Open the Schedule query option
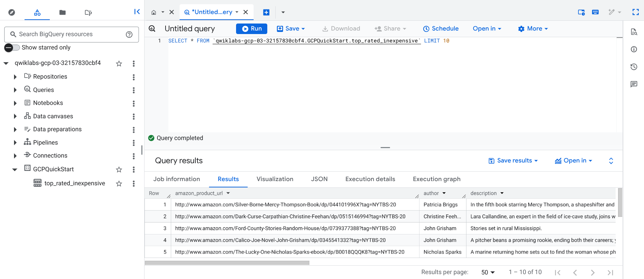This screenshot has height=279, width=644. click(441, 29)
